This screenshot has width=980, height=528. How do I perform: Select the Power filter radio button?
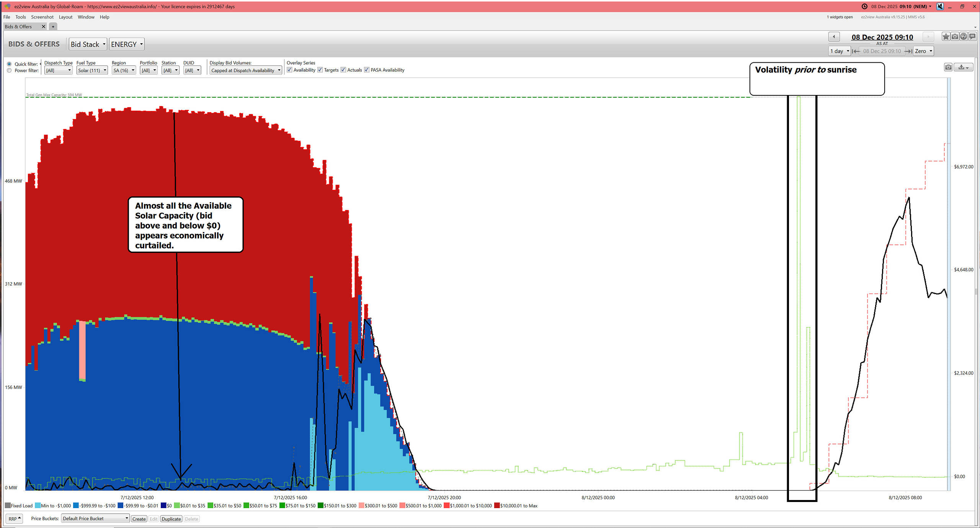[9, 70]
